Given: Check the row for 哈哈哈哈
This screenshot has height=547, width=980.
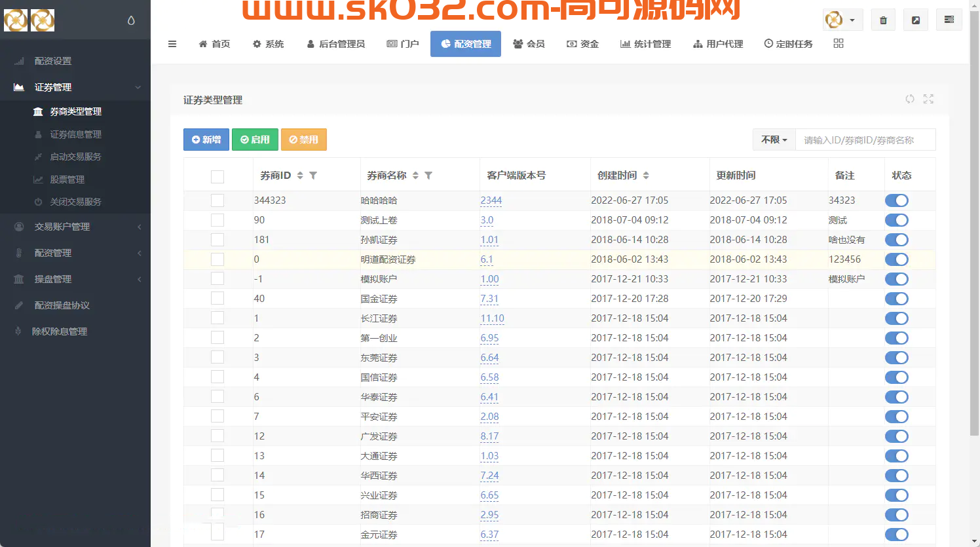Looking at the screenshot, I should (x=217, y=200).
